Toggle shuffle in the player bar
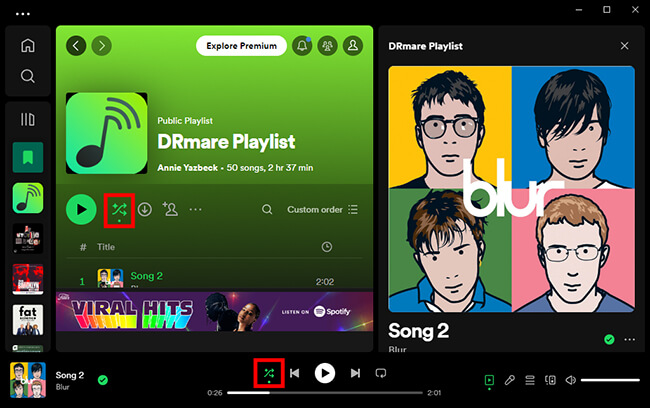Screen dimensions: 650x408 click(269, 373)
